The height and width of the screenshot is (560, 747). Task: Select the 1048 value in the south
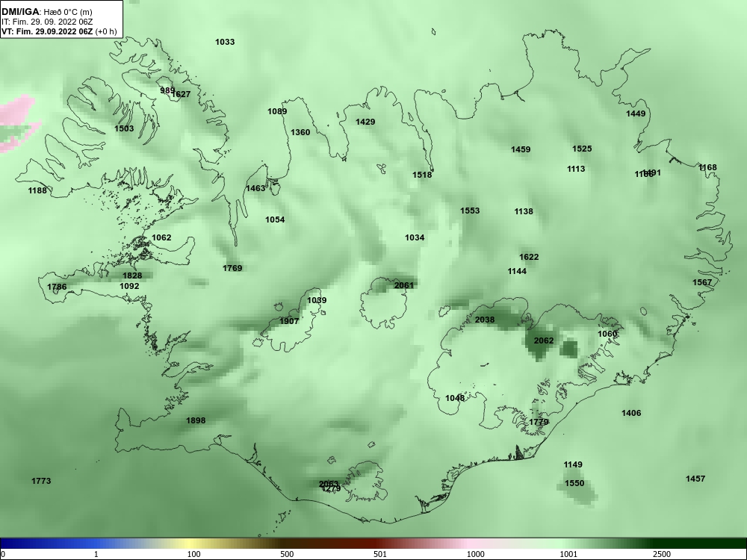point(455,398)
